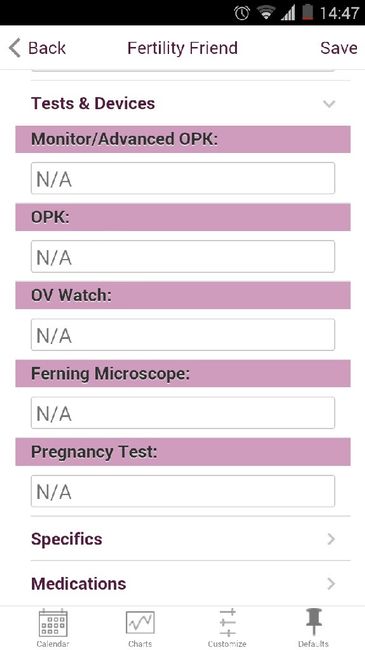This screenshot has width=365, height=650.
Task: Open the Calendar icon in bottom bar
Action: [53, 623]
